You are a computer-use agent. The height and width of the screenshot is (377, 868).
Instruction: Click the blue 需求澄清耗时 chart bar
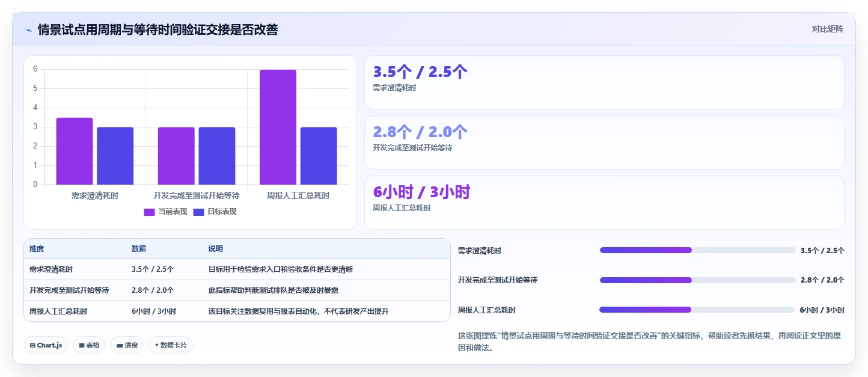pos(115,156)
